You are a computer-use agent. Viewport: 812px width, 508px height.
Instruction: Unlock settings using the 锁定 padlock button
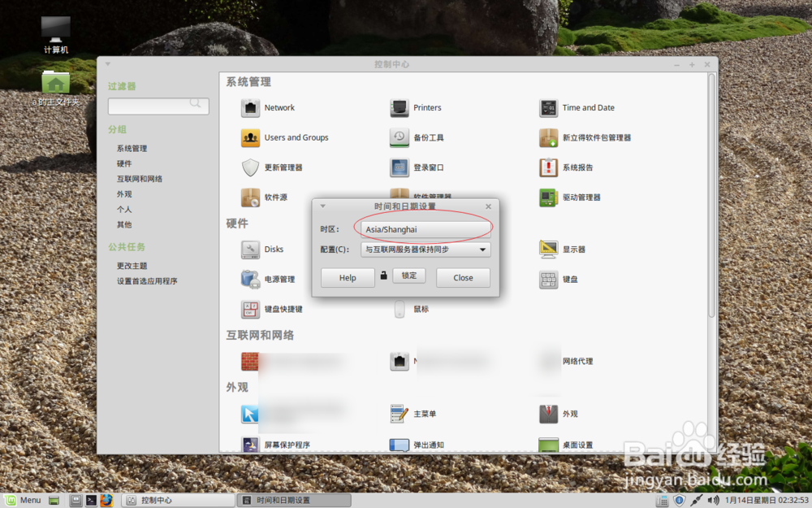[x=408, y=276]
